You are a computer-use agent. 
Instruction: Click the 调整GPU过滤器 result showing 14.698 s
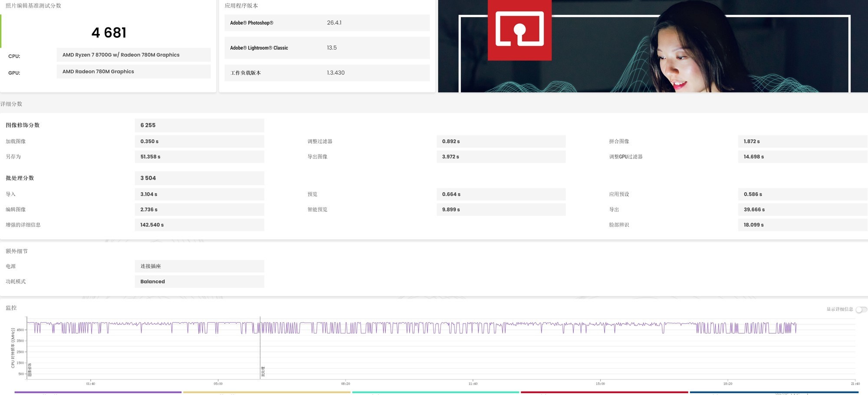[x=802, y=157]
